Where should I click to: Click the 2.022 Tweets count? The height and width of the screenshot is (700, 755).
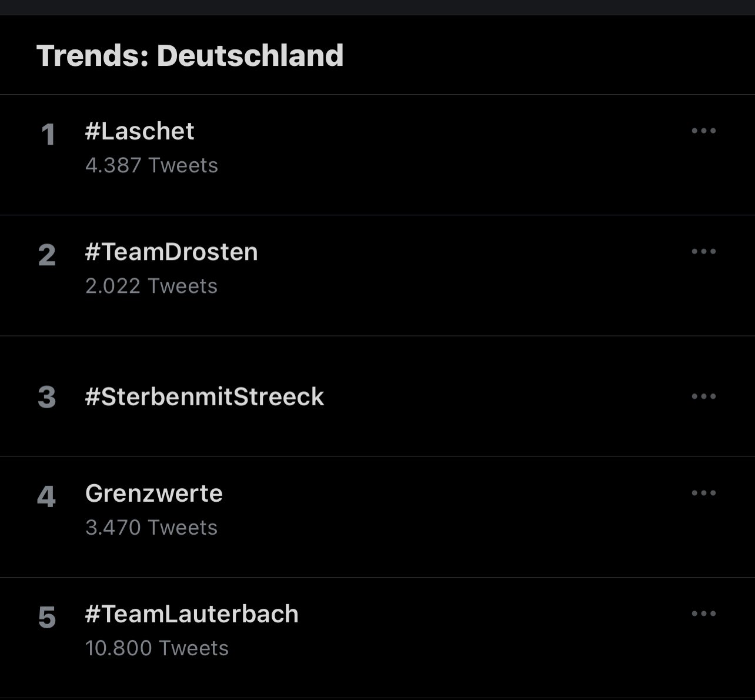(151, 286)
